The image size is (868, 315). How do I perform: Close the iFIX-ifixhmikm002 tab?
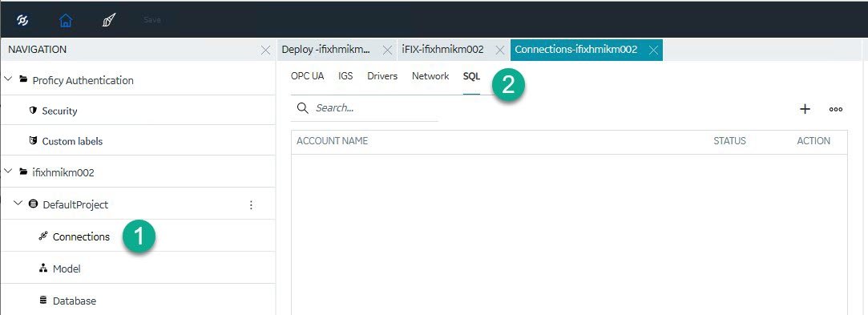tap(500, 50)
